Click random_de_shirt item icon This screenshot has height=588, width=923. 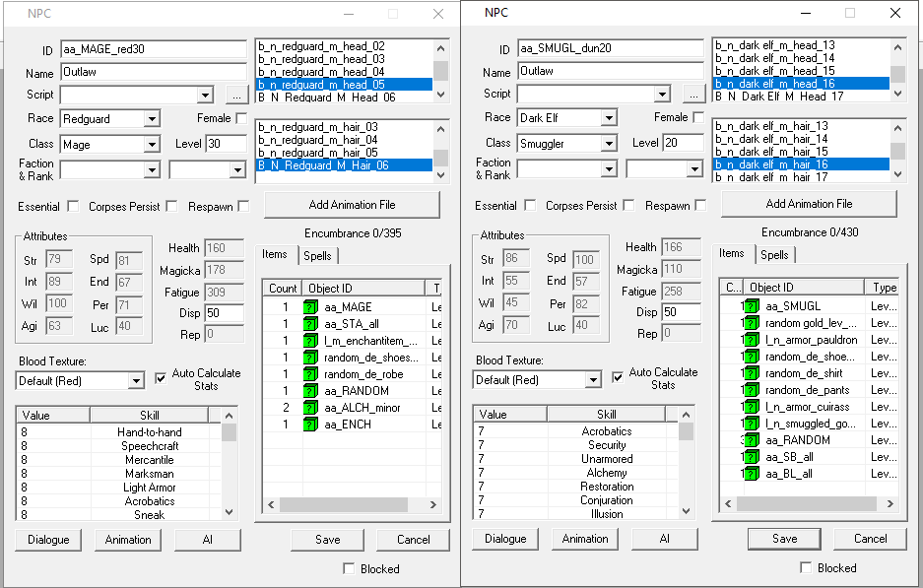pyautogui.click(x=752, y=373)
